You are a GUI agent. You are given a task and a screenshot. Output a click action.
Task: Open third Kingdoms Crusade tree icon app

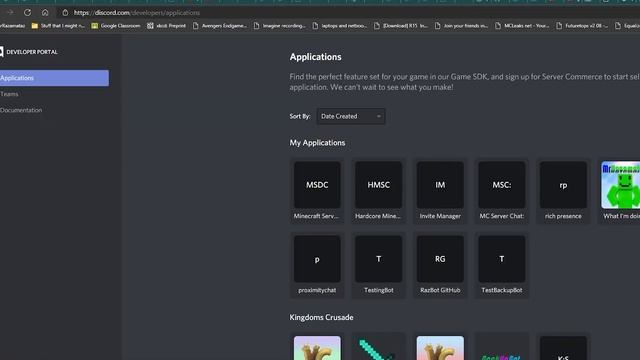pyautogui.click(x=440, y=347)
